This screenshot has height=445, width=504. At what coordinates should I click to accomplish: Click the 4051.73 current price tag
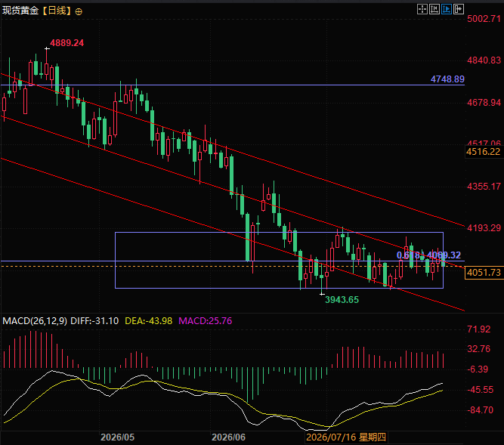tap(484, 273)
